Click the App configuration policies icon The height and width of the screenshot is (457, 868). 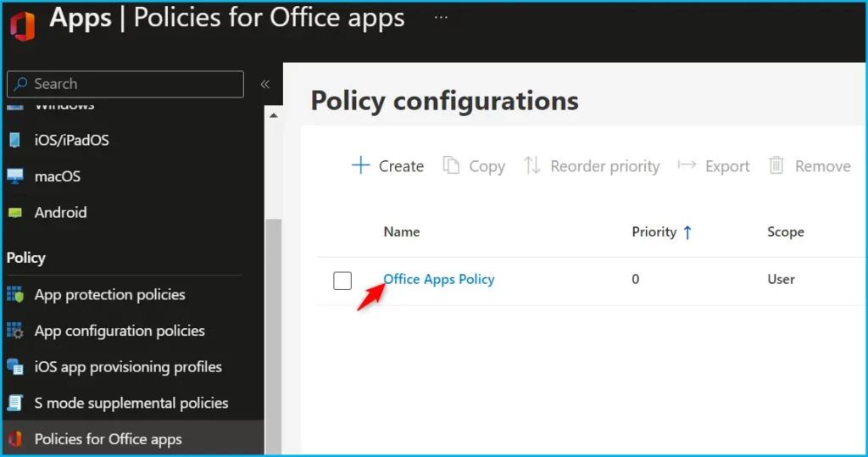click(x=15, y=331)
